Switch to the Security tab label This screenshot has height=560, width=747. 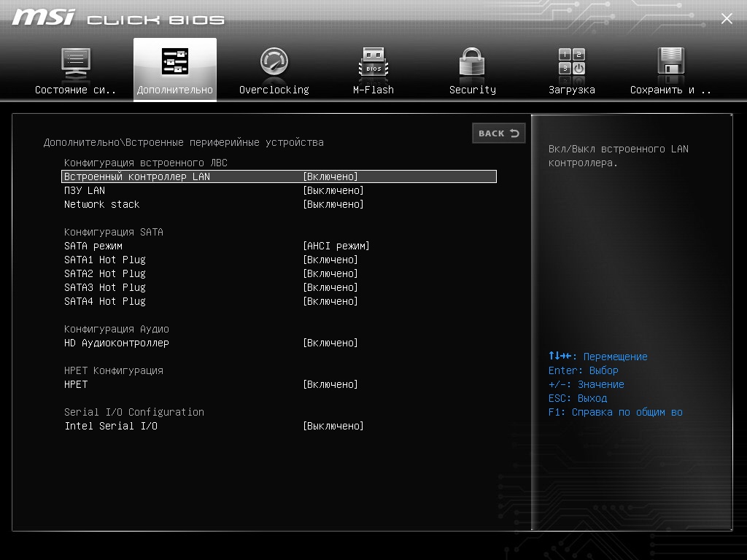[x=473, y=90]
